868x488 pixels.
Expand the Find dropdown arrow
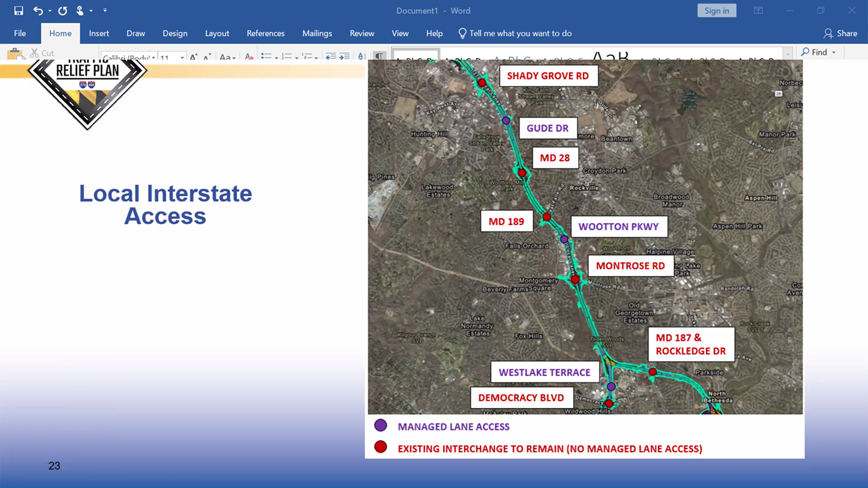point(834,52)
